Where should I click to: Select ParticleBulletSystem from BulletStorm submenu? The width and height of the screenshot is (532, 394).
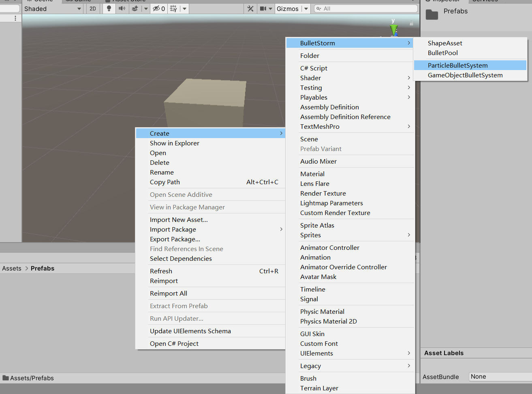click(470, 65)
